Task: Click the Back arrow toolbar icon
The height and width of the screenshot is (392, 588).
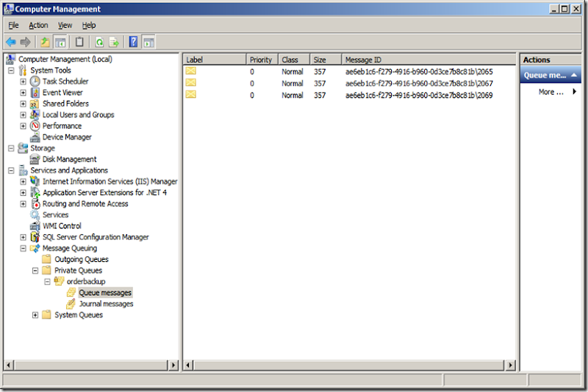Action: coord(11,42)
